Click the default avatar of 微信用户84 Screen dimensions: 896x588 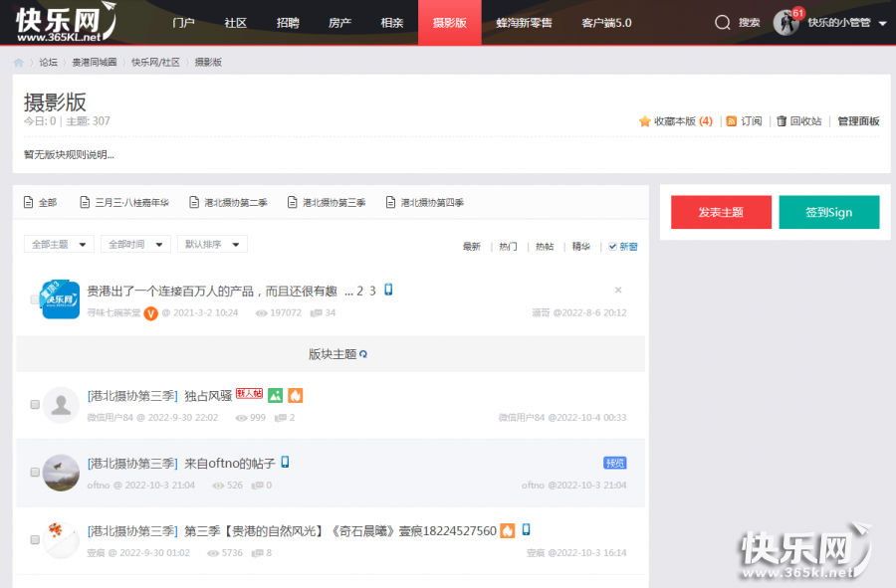[x=61, y=405]
